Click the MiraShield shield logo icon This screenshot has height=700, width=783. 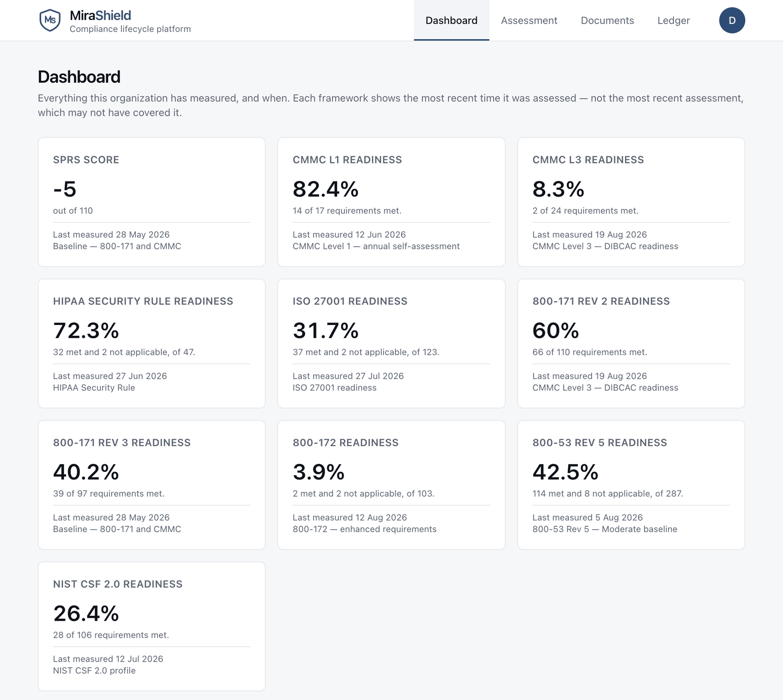tap(50, 21)
